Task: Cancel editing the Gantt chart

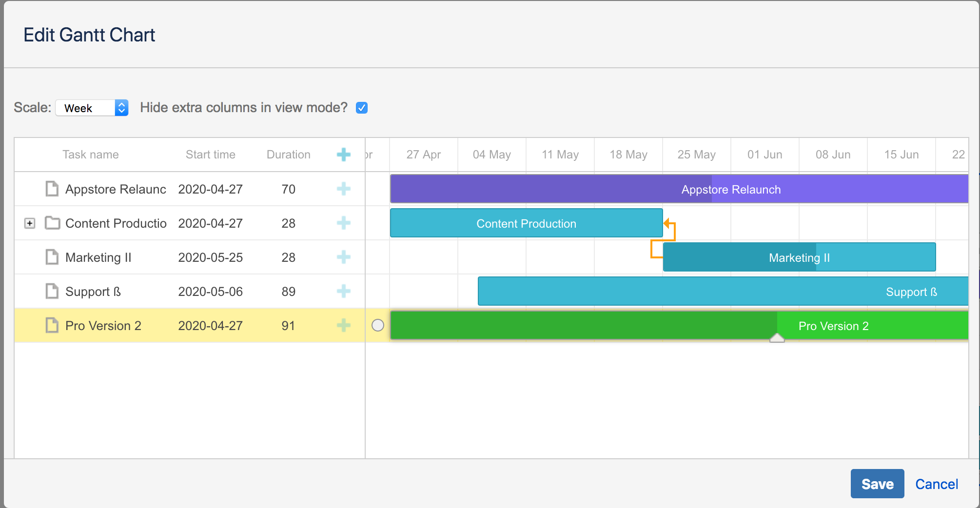Action: 936,484
